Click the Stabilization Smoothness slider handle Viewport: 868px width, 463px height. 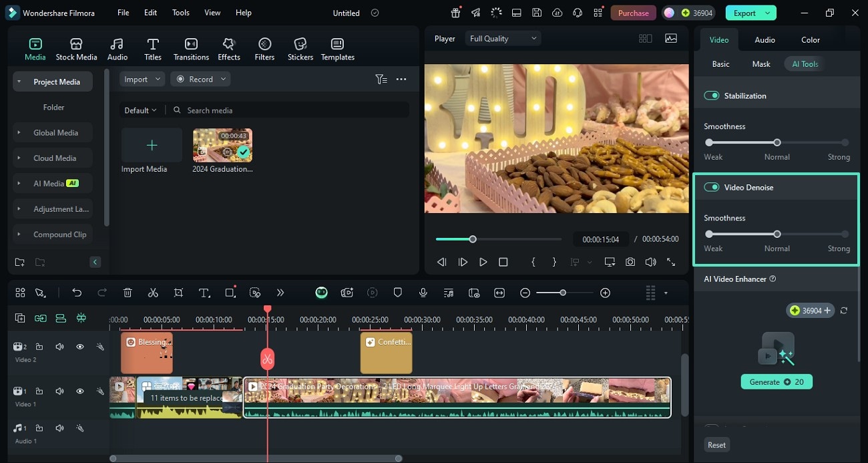pos(777,142)
